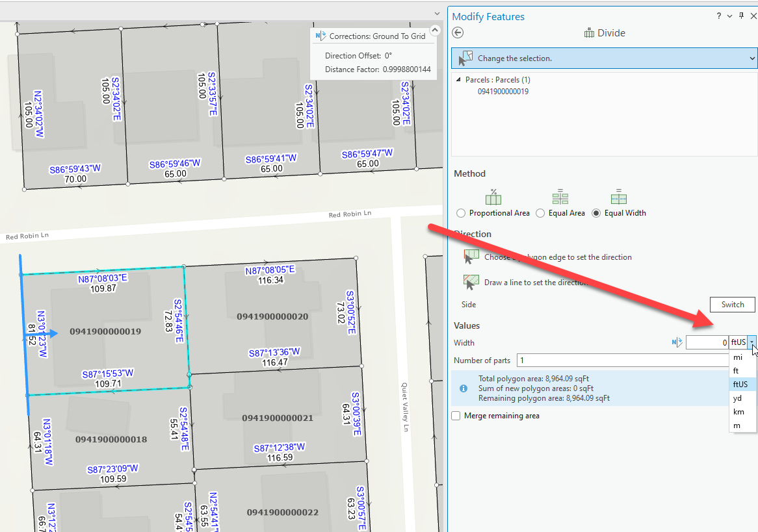Check the Merge remaining area checkbox
Viewport: 758px width, 532px height.
click(x=456, y=416)
